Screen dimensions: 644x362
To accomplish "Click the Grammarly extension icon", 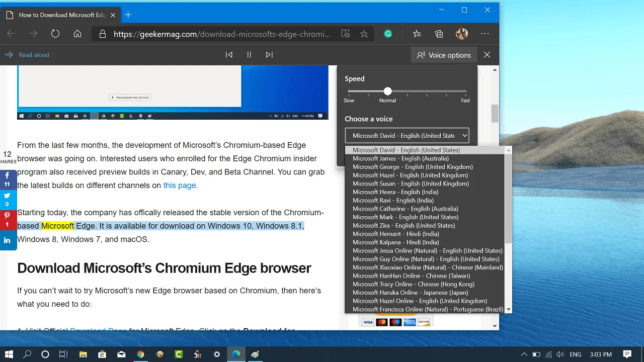I will (x=388, y=34).
